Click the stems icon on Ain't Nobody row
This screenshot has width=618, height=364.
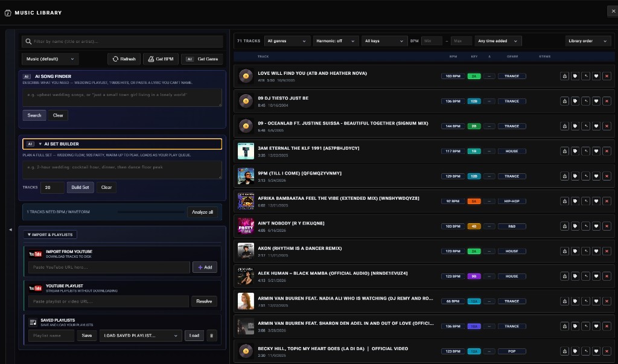[564, 226]
